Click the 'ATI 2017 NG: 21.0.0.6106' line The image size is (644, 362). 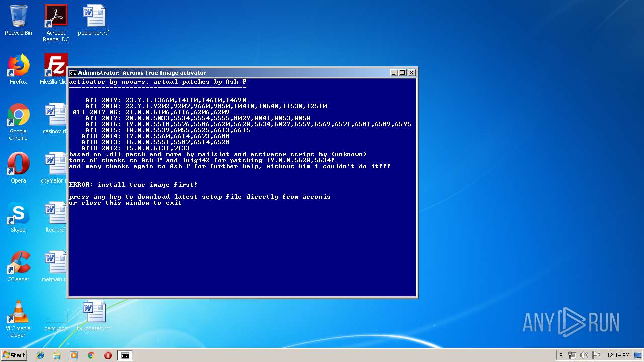[x=151, y=112]
